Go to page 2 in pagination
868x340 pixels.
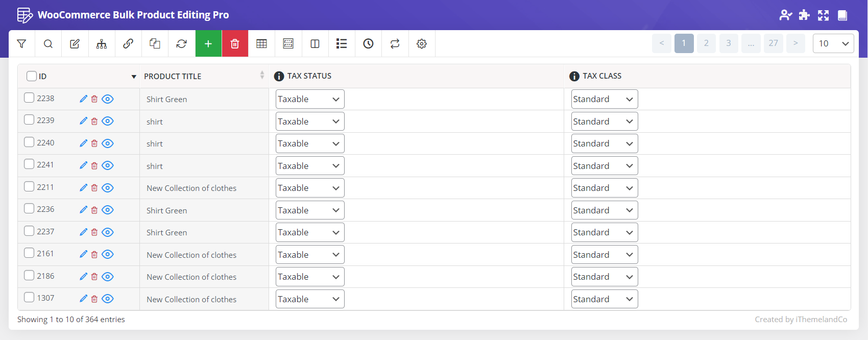pos(706,43)
